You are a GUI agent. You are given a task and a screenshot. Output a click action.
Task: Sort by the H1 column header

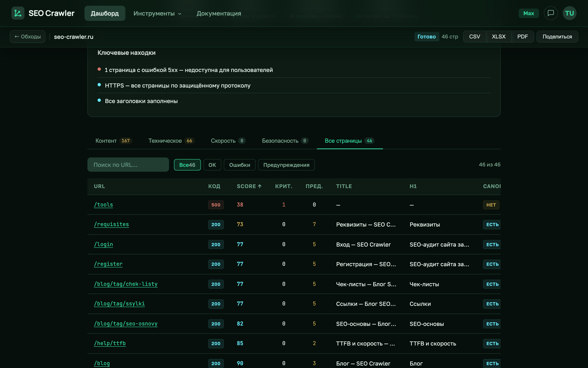[x=413, y=186]
